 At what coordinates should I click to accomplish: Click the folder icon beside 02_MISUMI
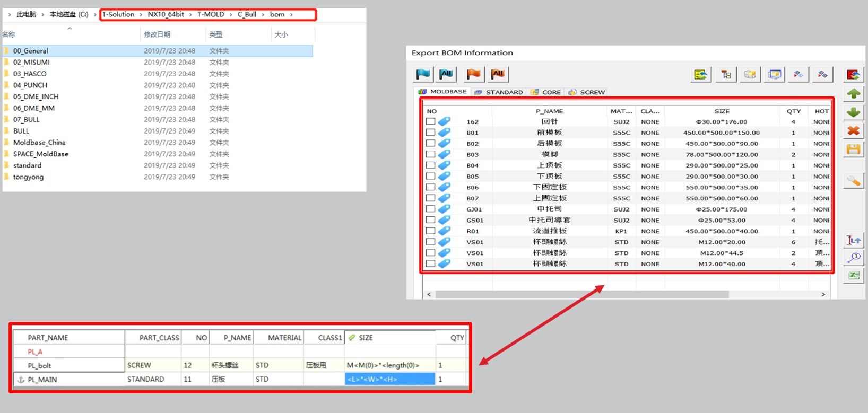pos(7,62)
